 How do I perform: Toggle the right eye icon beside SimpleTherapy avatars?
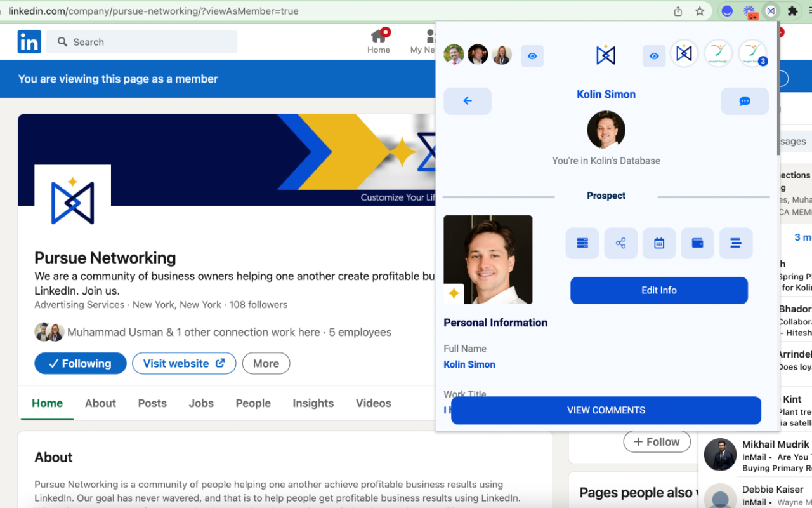(x=654, y=56)
